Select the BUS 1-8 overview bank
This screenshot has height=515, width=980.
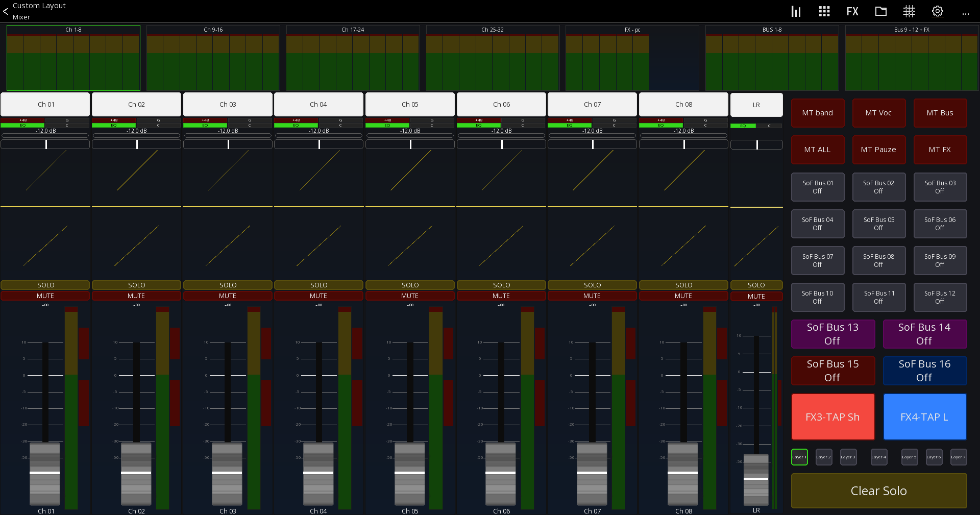[x=772, y=58]
